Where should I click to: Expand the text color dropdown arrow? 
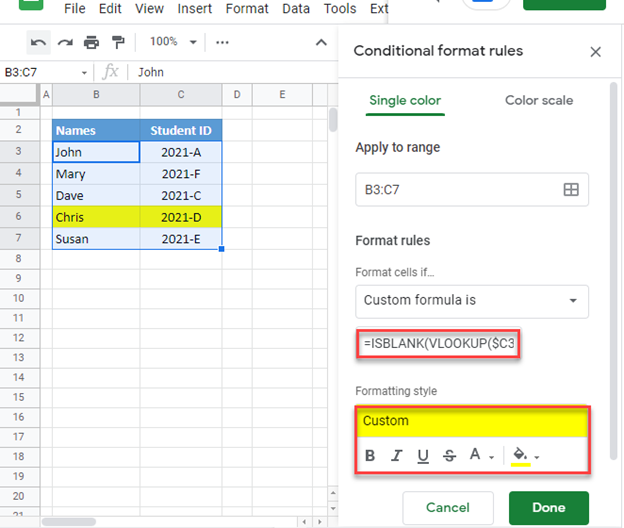491,458
